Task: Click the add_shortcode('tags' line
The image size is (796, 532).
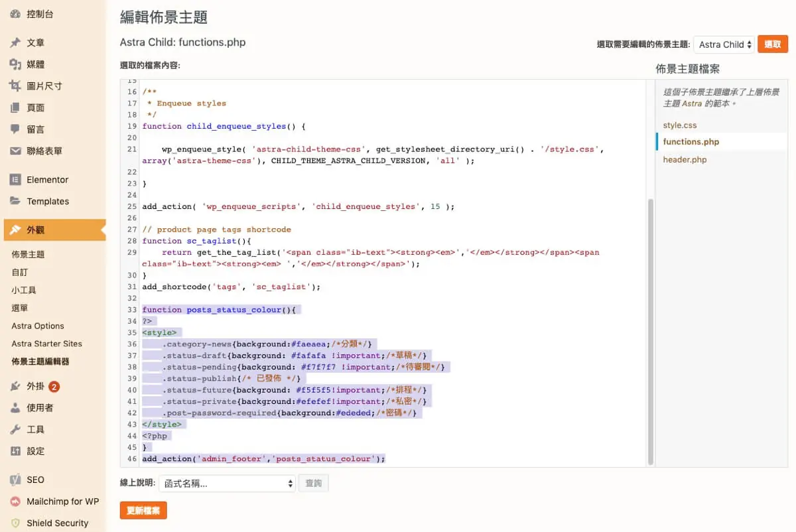Action: click(231, 287)
